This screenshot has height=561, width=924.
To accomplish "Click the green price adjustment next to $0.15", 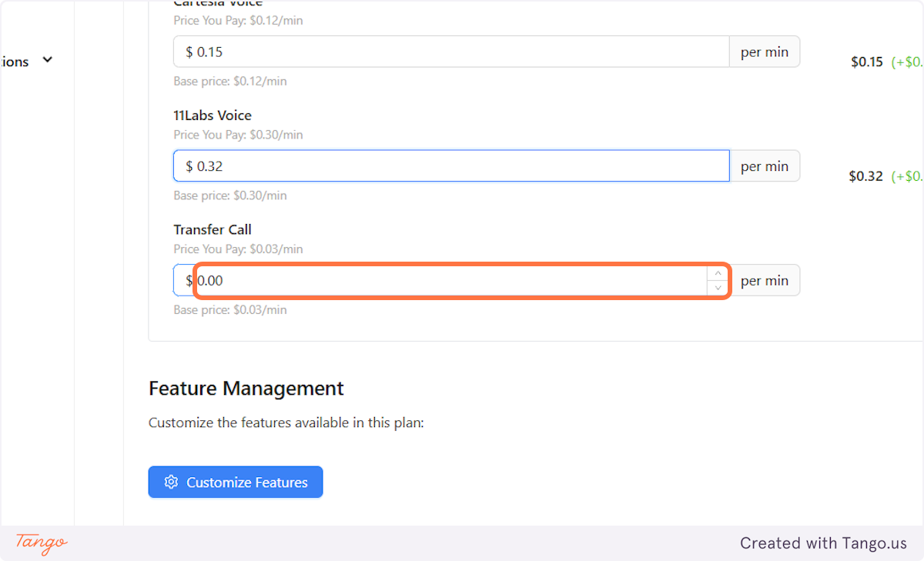I will click(x=909, y=62).
